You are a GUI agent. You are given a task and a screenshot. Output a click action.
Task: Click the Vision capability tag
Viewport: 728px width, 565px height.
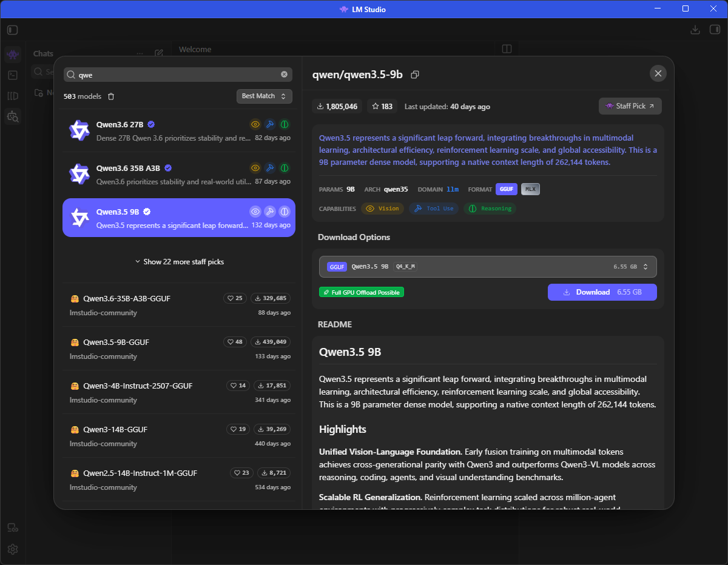pyautogui.click(x=383, y=209)
